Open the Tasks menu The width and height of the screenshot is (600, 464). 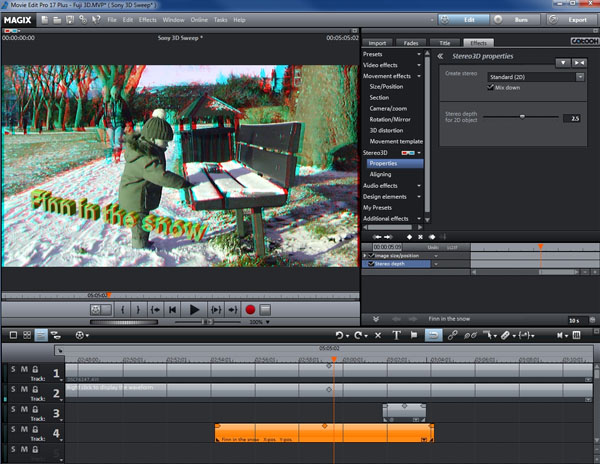click(220, 20)
